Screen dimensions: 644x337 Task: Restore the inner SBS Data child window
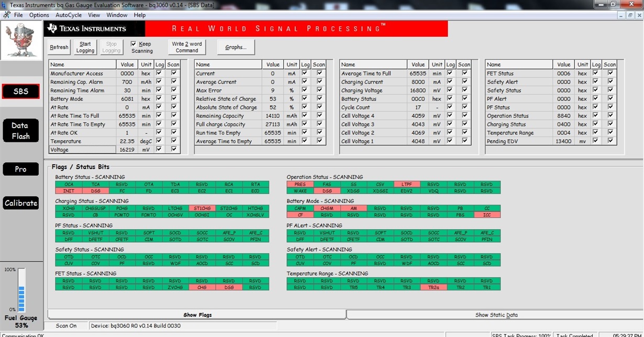coord(630,15)
